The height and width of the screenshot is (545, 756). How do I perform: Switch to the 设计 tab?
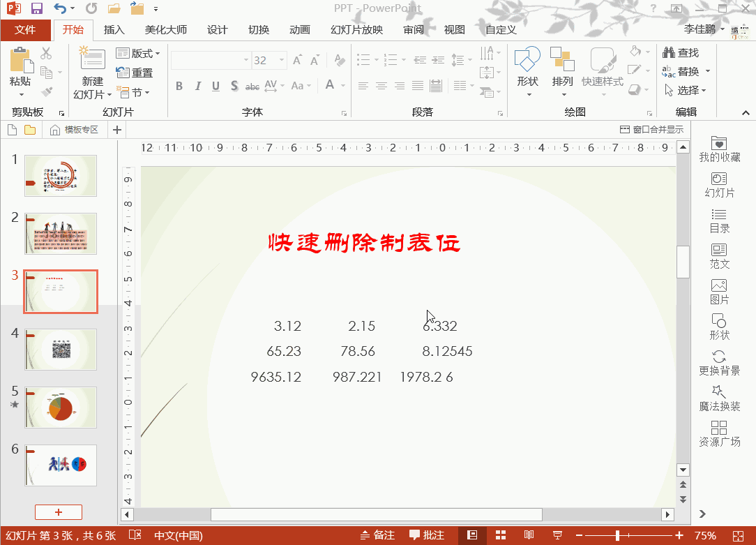click(218, 30)
